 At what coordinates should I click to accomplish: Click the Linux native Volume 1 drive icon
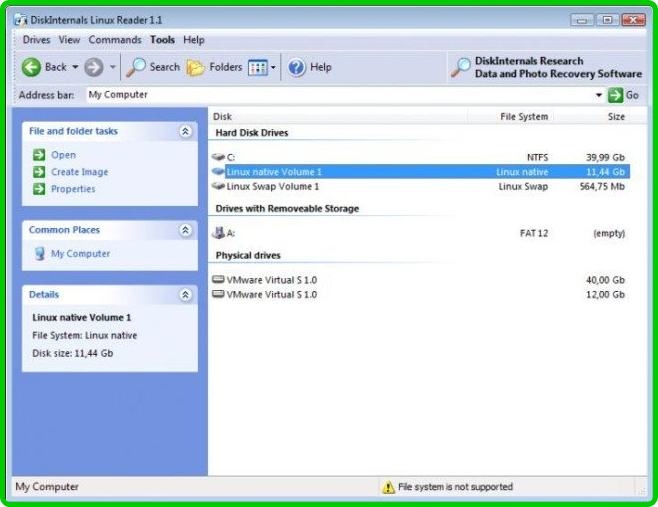[x=218, y=171]
